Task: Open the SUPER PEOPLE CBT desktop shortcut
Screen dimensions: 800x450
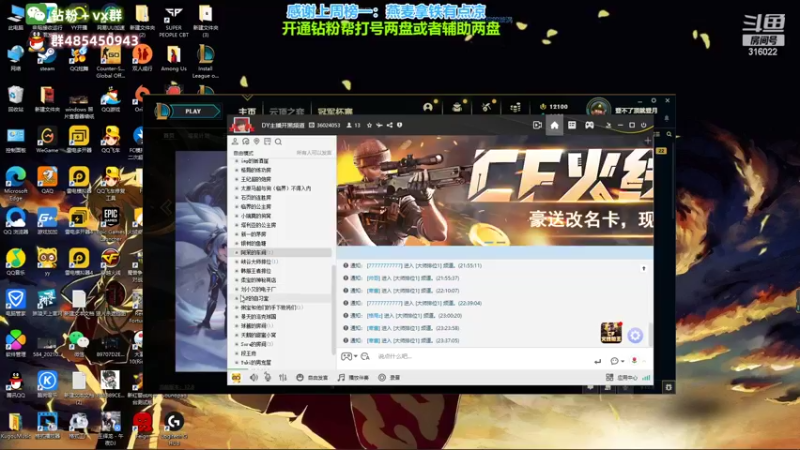Action: pyautogui.click(x=173, y=21)
